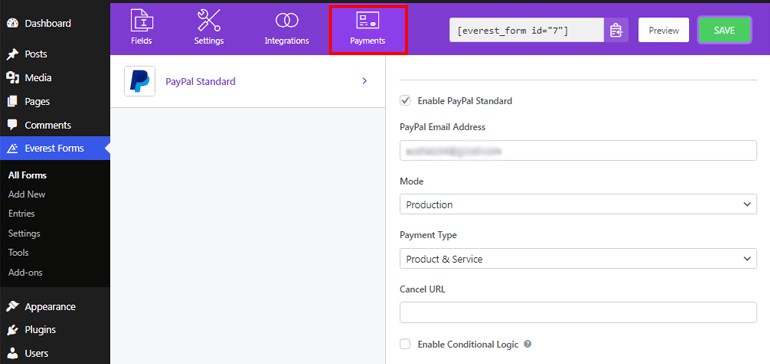Image resolution: width=770 pixels, height=364 pixels.
Task: Switch to the Integrations tab
Action: point(287,28)
